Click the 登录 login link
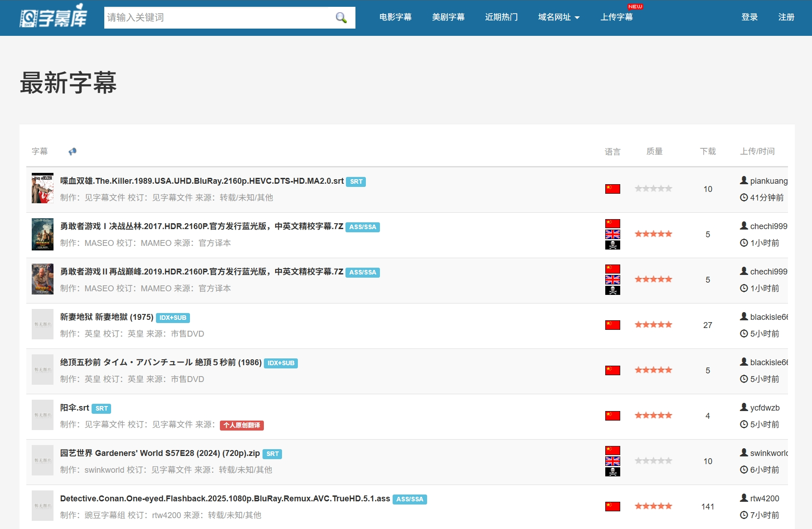The width and height of the screenshot is (812, 529). tap(749, 17)
